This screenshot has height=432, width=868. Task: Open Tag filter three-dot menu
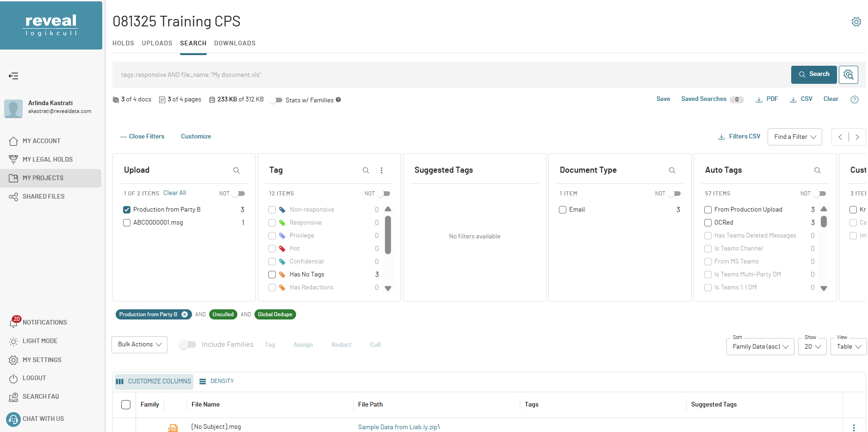click(381, 170)
